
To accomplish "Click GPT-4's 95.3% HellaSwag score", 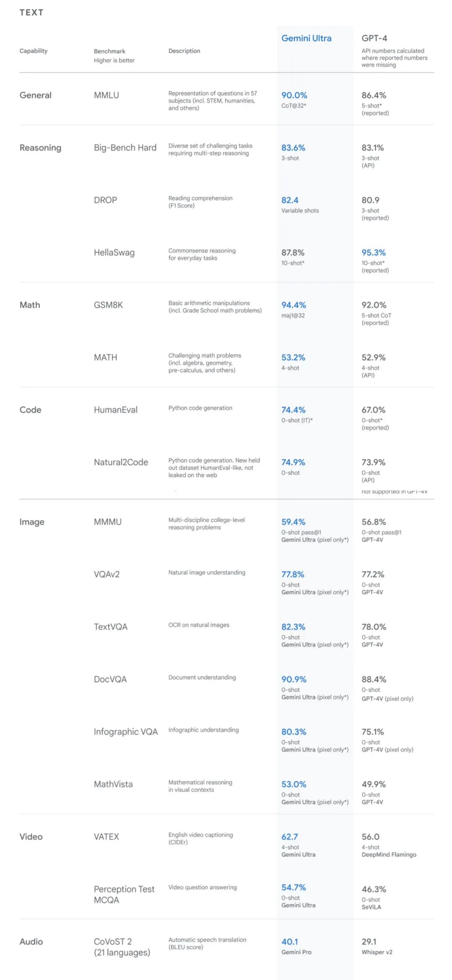I will click(373, 253).
